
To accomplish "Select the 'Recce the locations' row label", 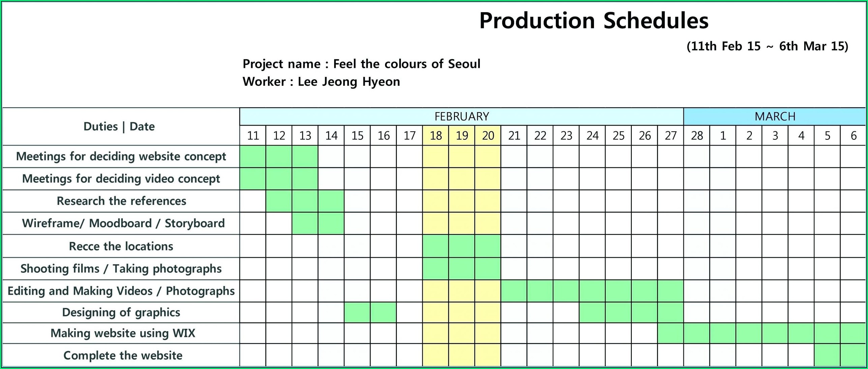I will tap(121, 246).
